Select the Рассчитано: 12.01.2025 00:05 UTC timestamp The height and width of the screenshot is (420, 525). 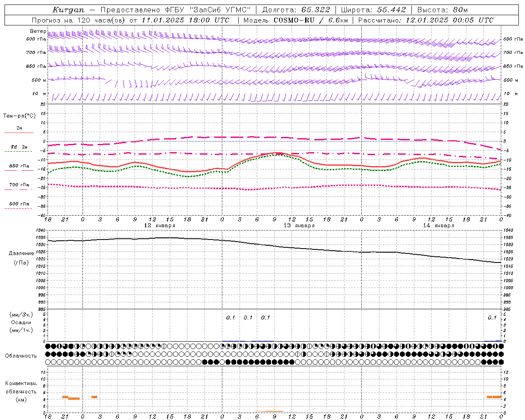click(x=426, y=20)
